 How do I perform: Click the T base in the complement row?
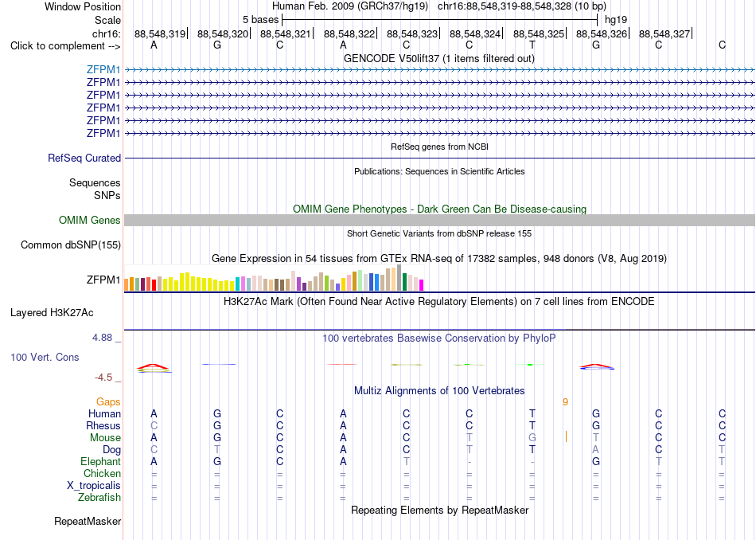[532, 45]
